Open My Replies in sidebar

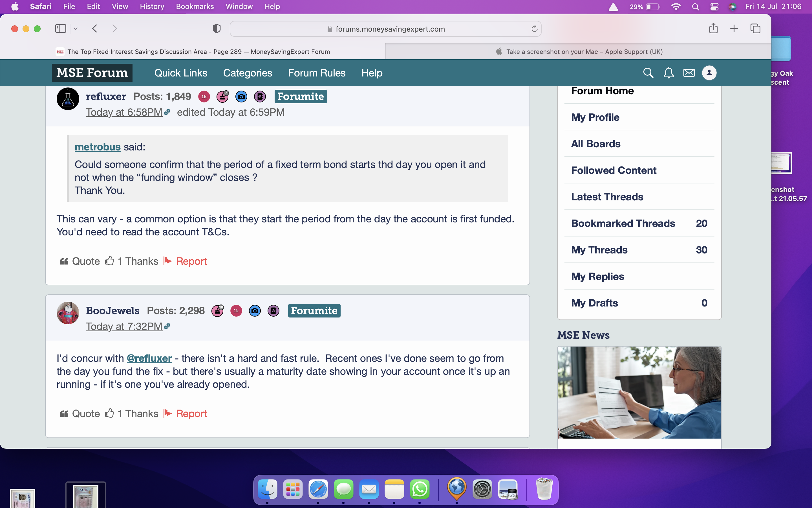point(598,277)
